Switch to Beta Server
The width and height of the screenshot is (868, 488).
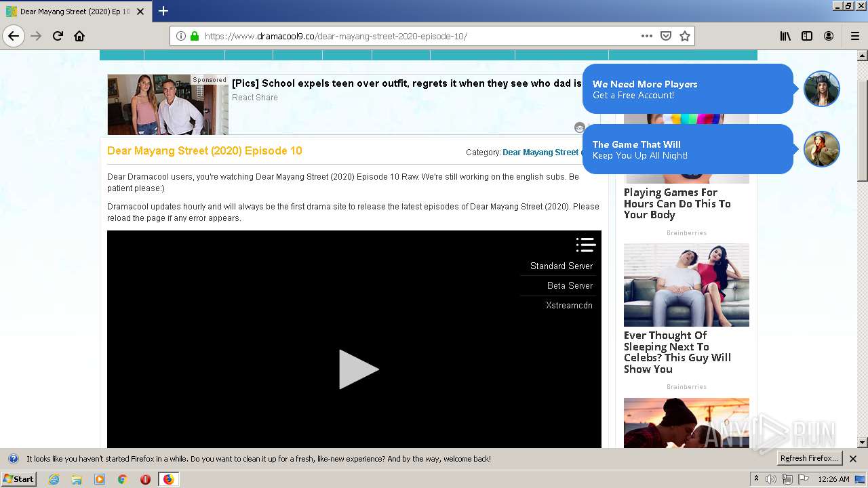click(570, 285)
